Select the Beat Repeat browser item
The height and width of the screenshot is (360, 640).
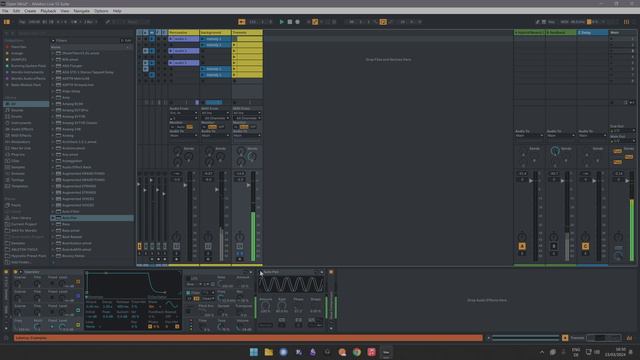[72, 237]
